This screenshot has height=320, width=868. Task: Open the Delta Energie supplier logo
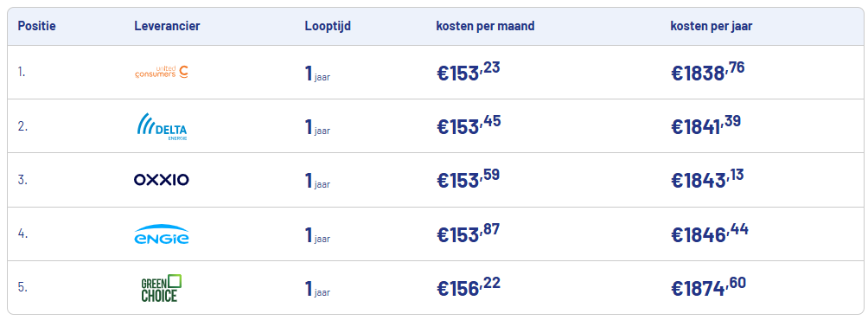click(x=161, y=126)
